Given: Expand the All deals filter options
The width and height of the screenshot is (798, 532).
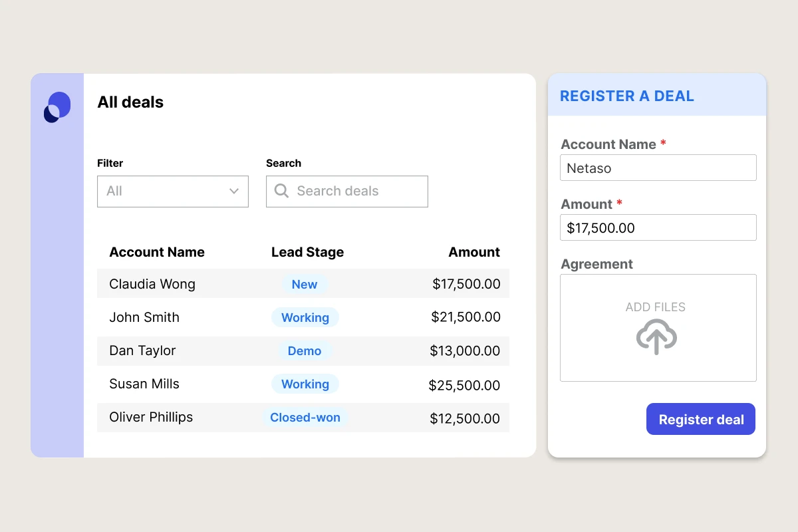Looking at the screenshot, I should (173, 192).
